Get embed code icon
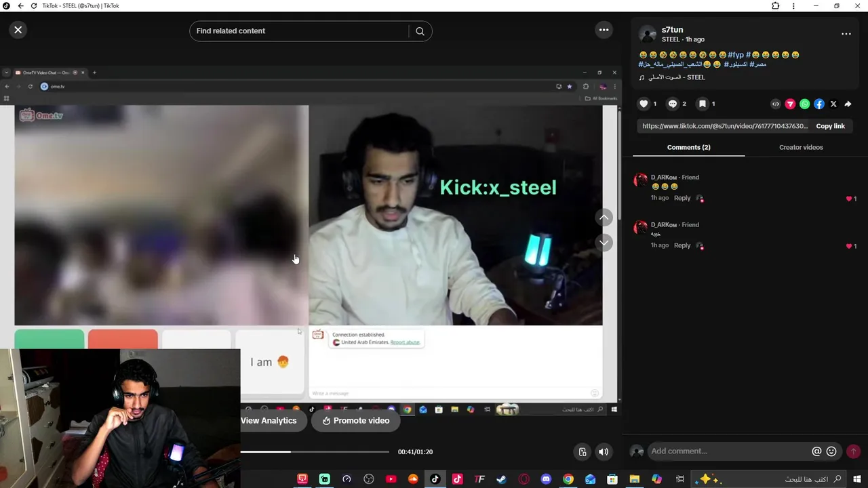 [776, 104]
